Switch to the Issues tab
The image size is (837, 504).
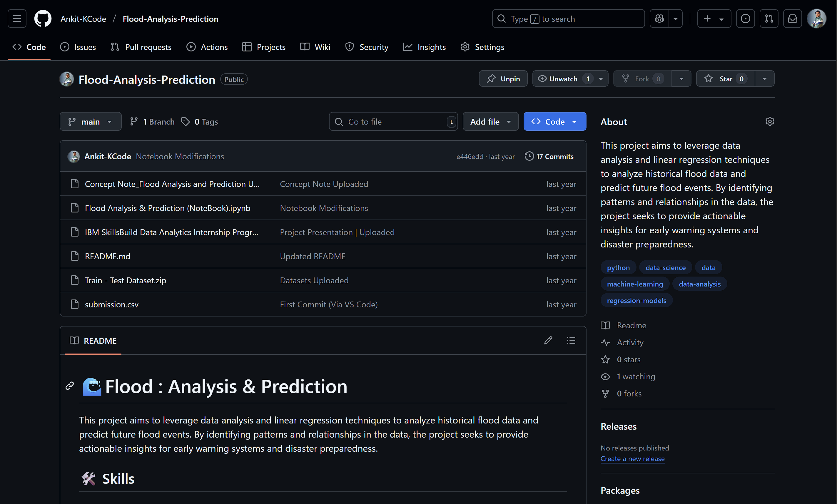pos(78,47)
